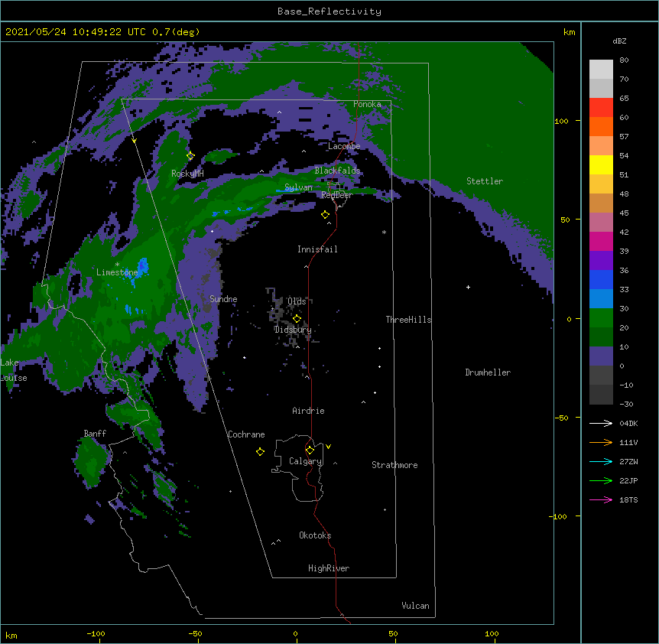Screen dimensions: 659x644
Task: Click the green 22JP arrow legend icon
Action: (601, 480)
